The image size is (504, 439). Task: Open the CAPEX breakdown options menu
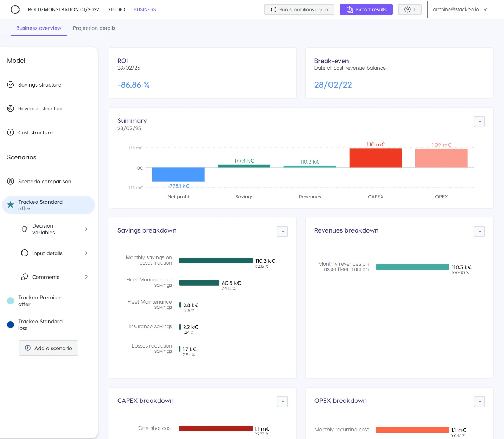coord(282,402)
